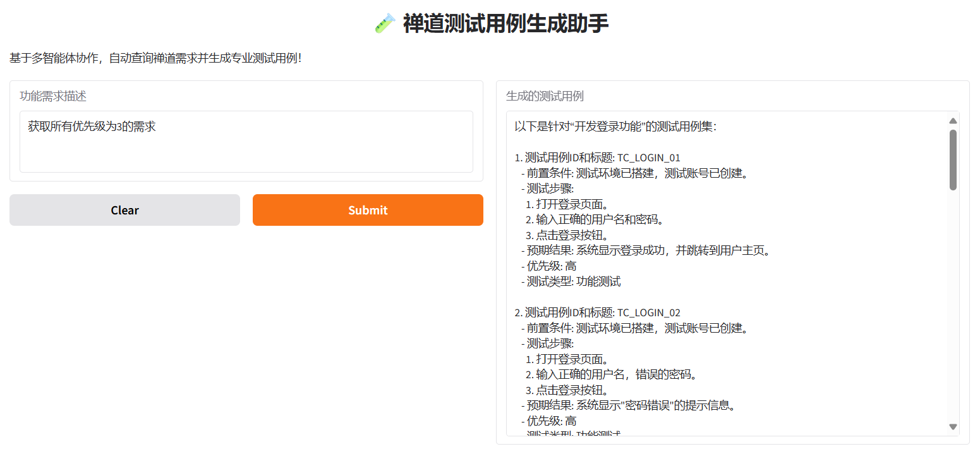Click 点击登录按钮 step under TC_LOGIN_01
This screenshot has width=980, height=456.
pyautogui.click(x=567, y=235)
